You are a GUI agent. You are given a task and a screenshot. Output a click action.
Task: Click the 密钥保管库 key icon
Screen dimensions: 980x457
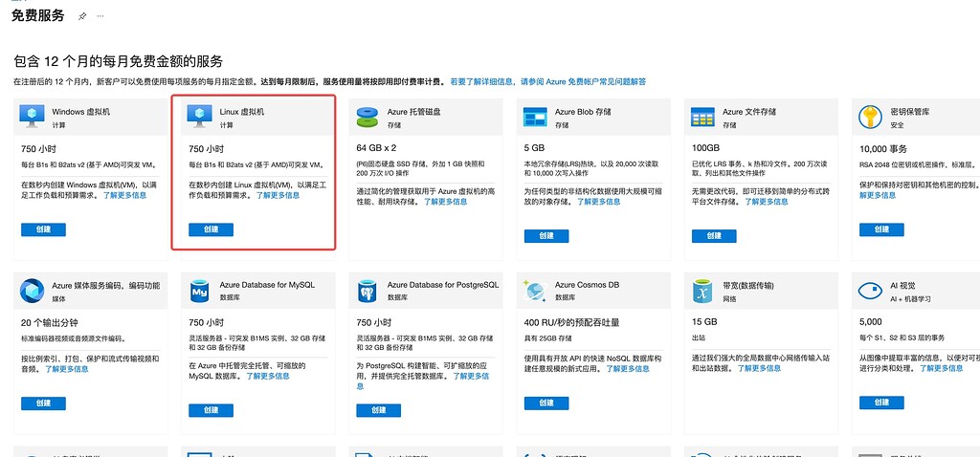[x=870, y=117]
